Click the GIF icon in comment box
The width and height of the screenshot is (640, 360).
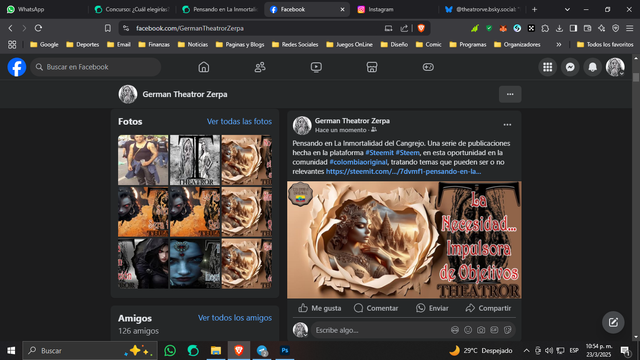coord(494,330)
